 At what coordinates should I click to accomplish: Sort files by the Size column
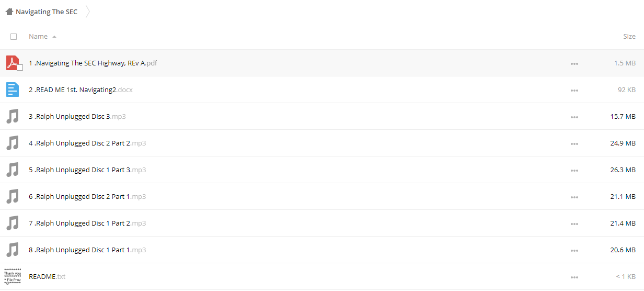[629, 37]
